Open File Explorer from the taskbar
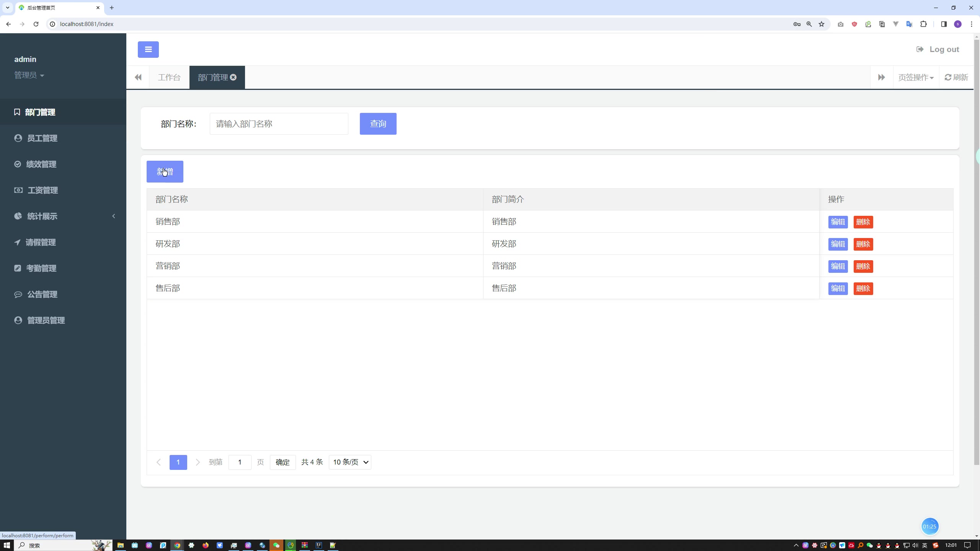 [x=121, y=545]
